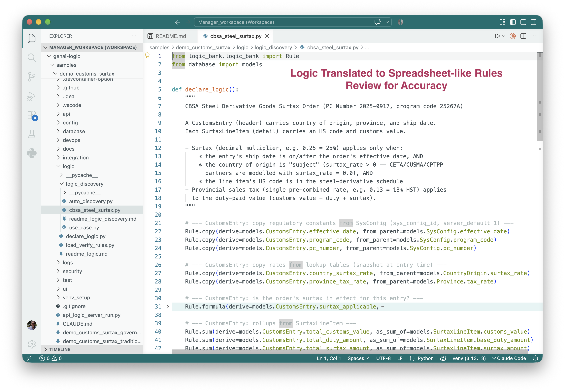Open the Python extension view
Image resolution: width=565 pixels, height=392 pixels.
32,153
